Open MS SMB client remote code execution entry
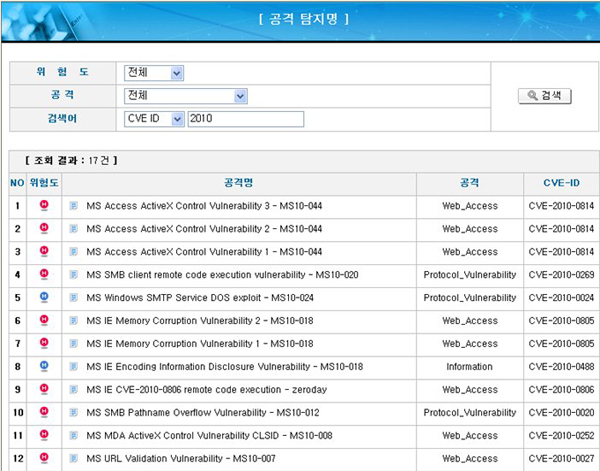 point(222,275)
